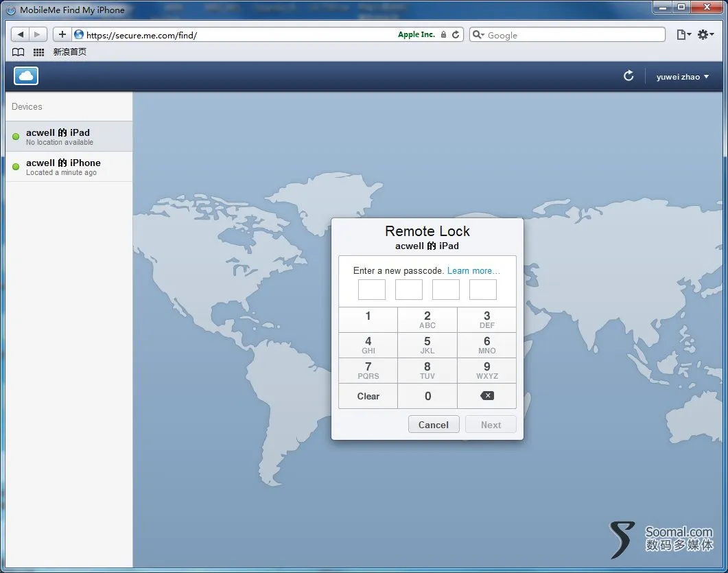Open the Safari settings gear menu
728x573 pixels.
coord(705,35)
